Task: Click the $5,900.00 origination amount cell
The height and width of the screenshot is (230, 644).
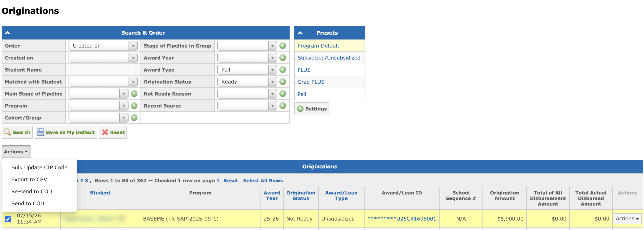Action: [x=504, y=219]
